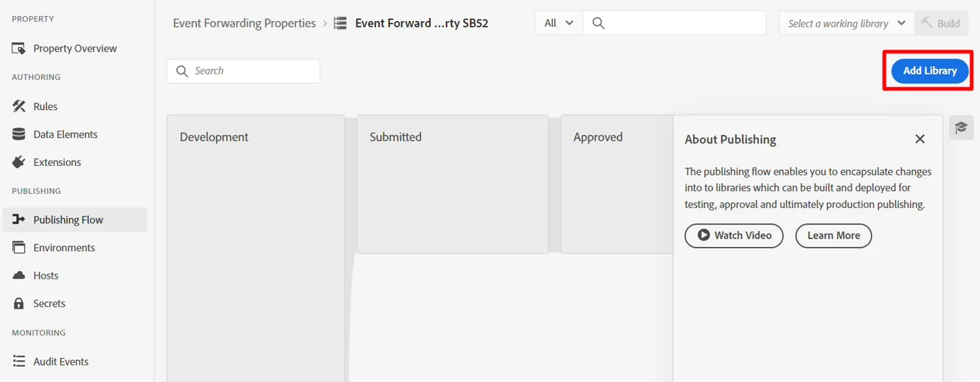The height and width of the screenshot is (382, 980).
Task: Open the graduation cap help panel icon
Action: pyautogui.click(x=961, y=128)
